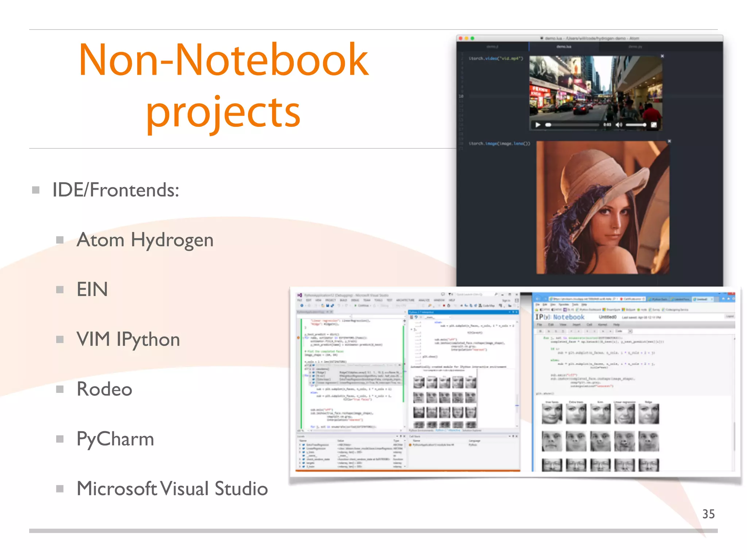Open the leftmost Atom editor tab
Viewport: 747px width, 560px height.
(492, 47)
